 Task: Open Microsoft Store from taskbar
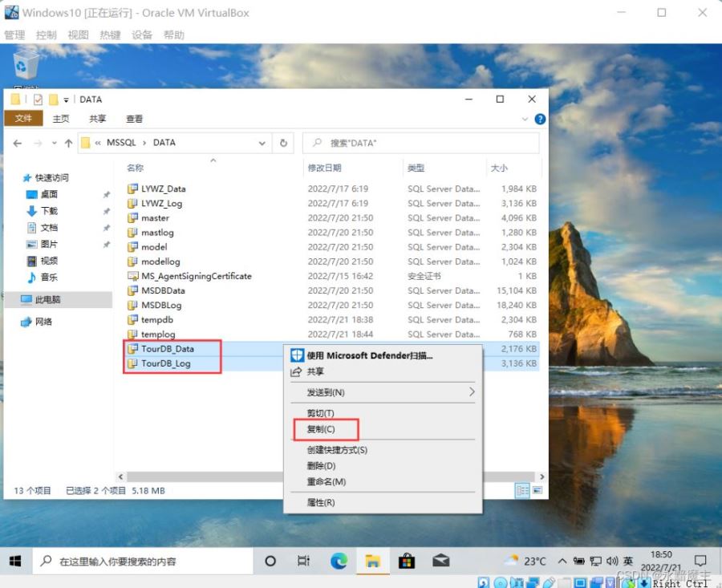406,561
